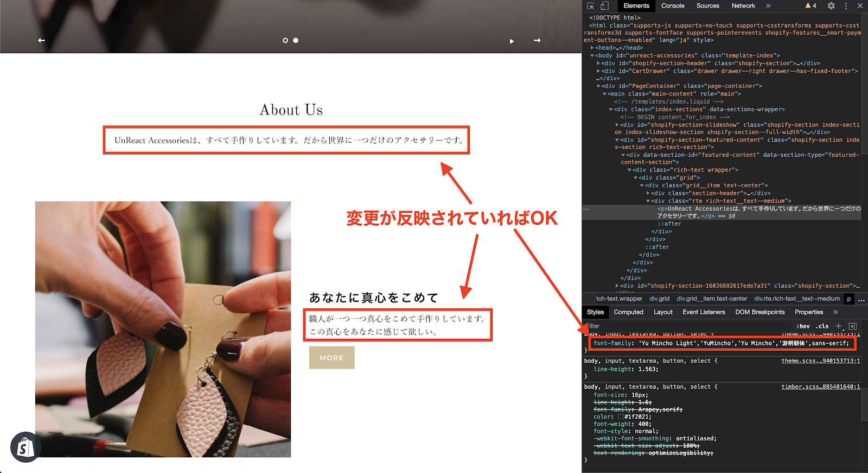Open DevTools three-dot customize menu
This screenshot has height=473, width=868.
click(x=846, y=6)
